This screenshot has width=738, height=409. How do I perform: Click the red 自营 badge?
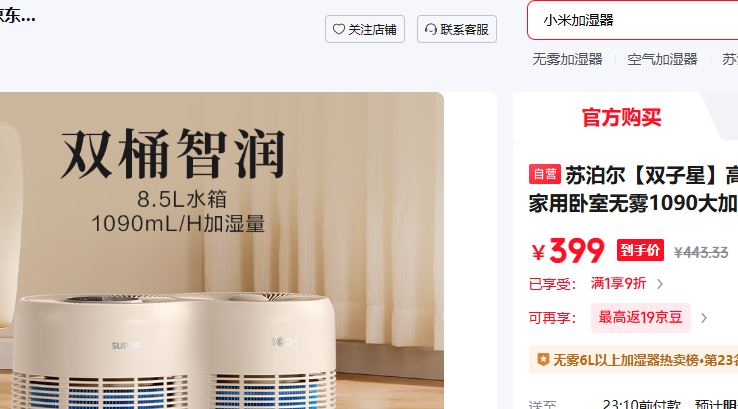(545, 174)
